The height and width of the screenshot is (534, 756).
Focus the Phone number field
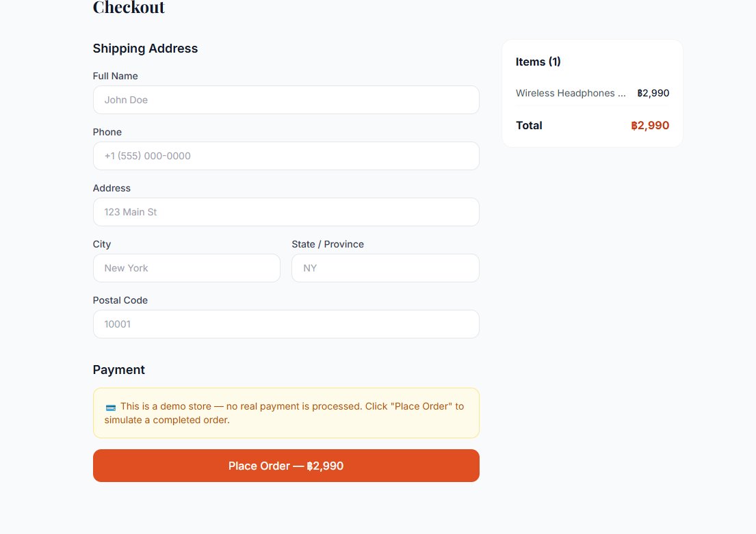point(286,156)
